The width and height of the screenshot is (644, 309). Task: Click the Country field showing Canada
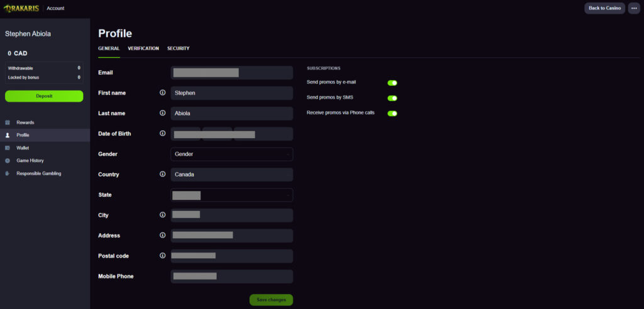[x=231, y=175]
